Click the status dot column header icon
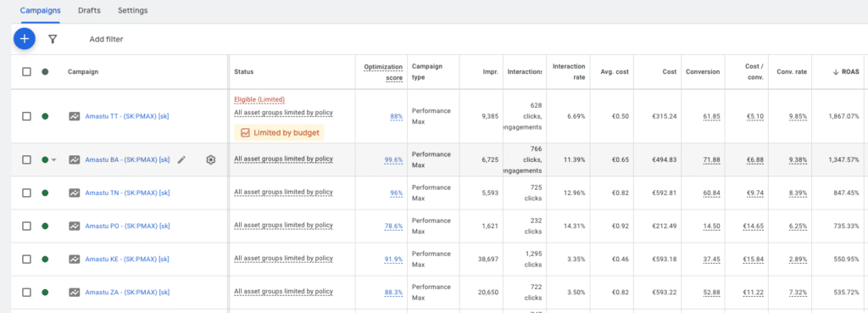868x313 pixels. pyautogui.click(x=45, y=71)
